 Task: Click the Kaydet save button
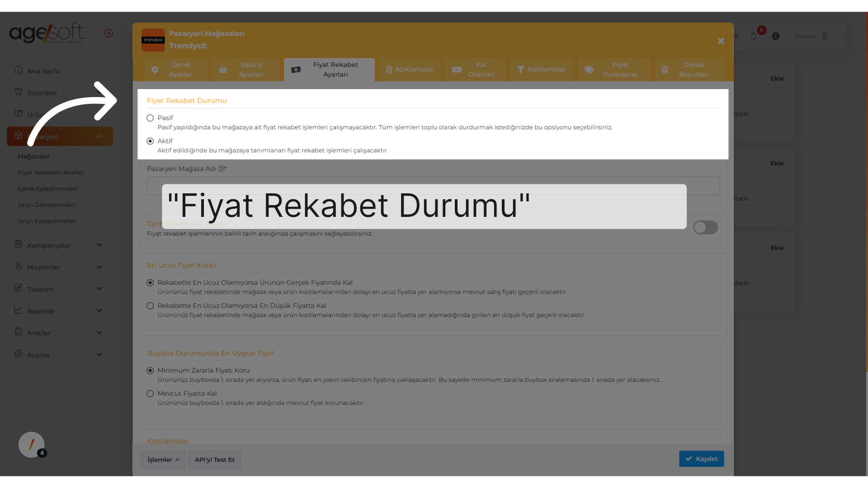point(701,459)
